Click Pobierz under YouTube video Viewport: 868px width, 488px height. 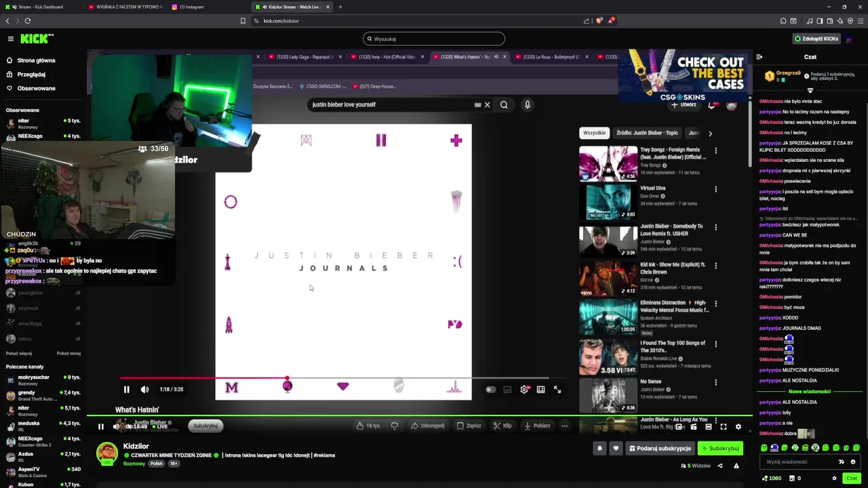point(538,426)
